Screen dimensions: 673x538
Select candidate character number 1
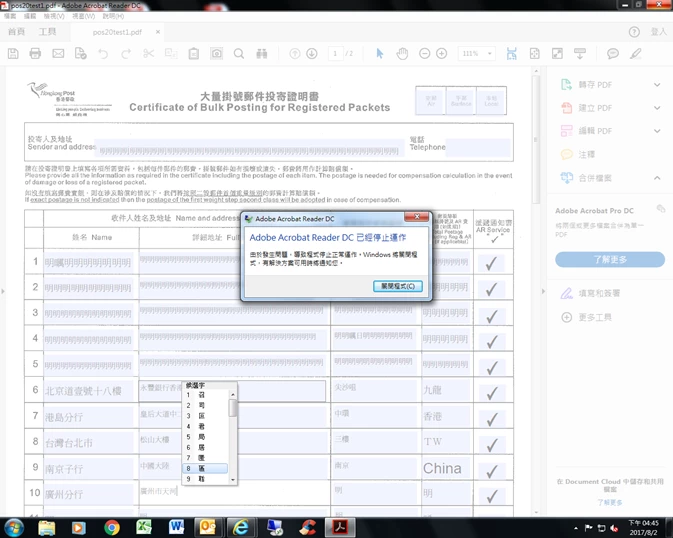205,395
